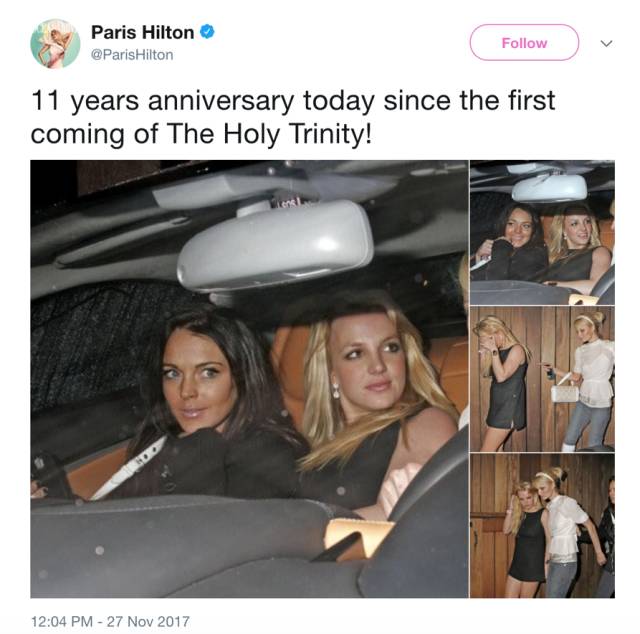Open the middle-right wooden wall thumbnail
The image size is (640, 634).
pyautogui.click(x=542, y=378)
